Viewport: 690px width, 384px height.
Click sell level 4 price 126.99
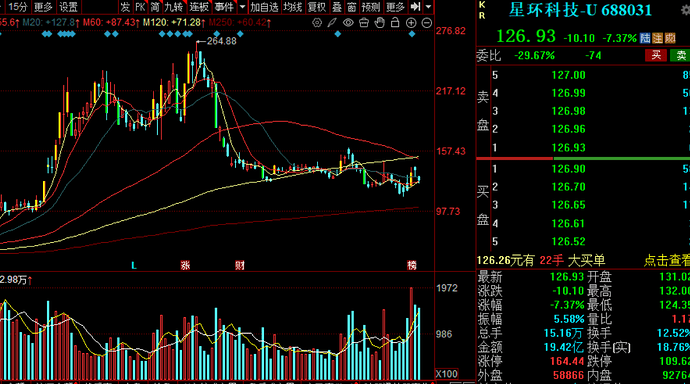click(569, 93)
